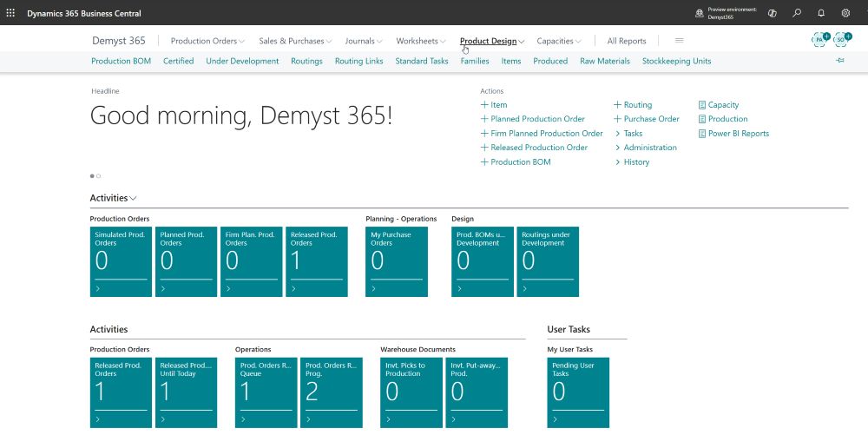Open Production BOM submenu item
This screenshot has width=868, height=448.
click(x=122, y=61)
